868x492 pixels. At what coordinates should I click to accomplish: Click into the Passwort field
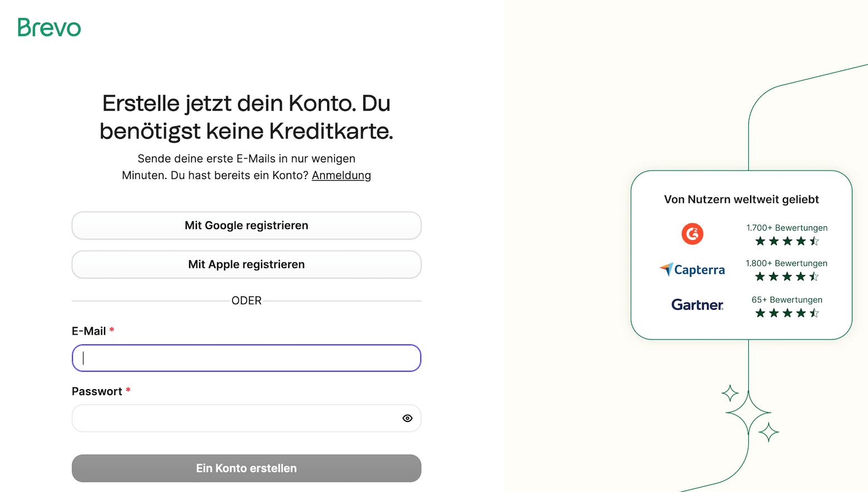tap(234, 418)
